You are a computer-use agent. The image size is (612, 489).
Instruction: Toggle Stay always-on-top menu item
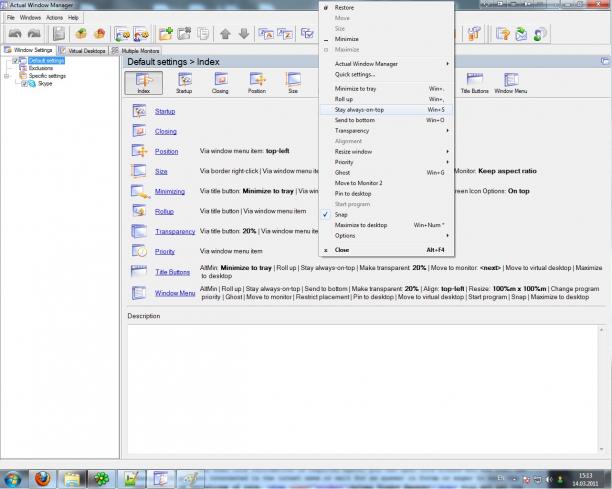(x=387, y=110)
